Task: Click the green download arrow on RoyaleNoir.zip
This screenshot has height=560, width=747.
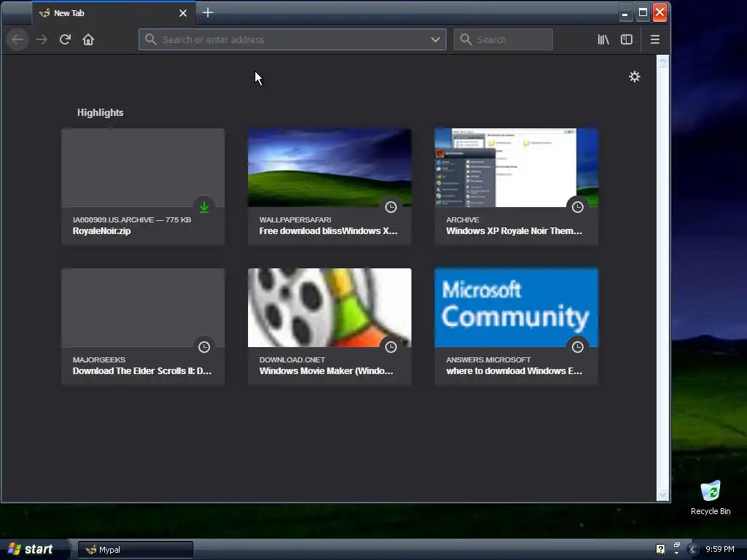Action: pos(204,207)
